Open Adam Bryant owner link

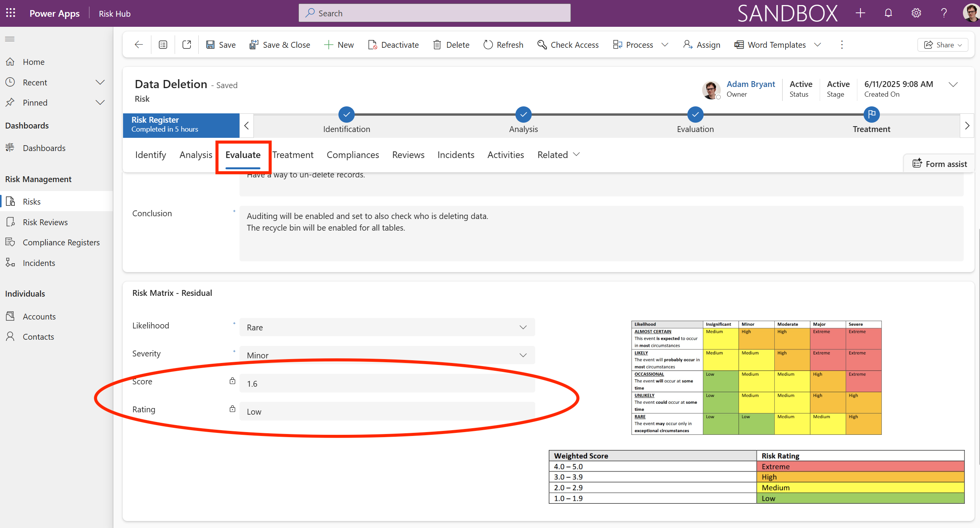point(750,84)
